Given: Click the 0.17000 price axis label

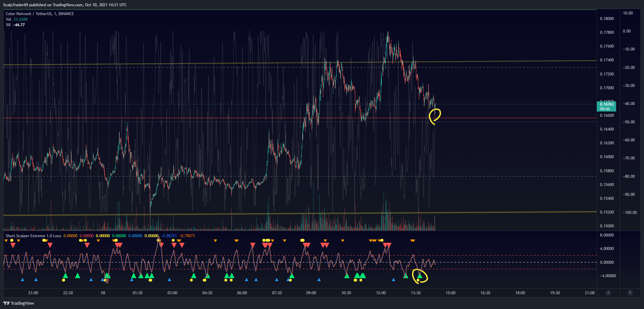Looking at the screenshot, I should tap(607, 88).
